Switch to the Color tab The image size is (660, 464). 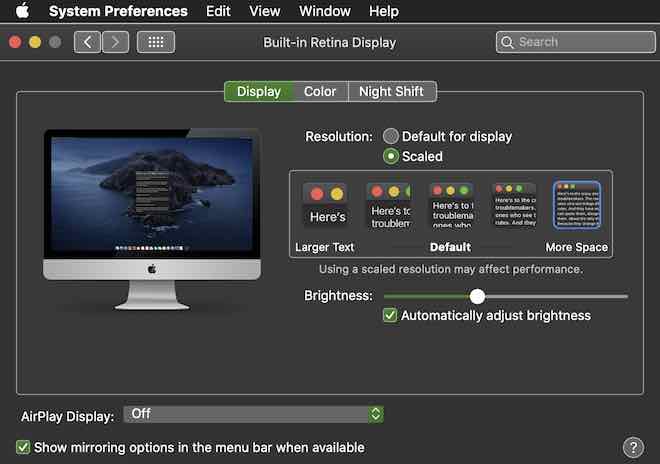coord(320,91)
